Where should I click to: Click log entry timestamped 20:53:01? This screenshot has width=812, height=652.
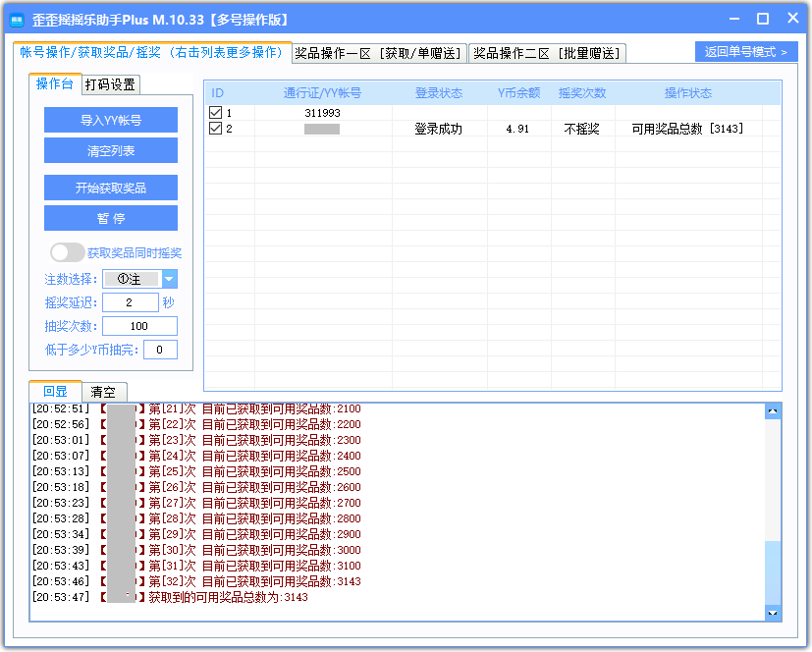click(196, 440)
